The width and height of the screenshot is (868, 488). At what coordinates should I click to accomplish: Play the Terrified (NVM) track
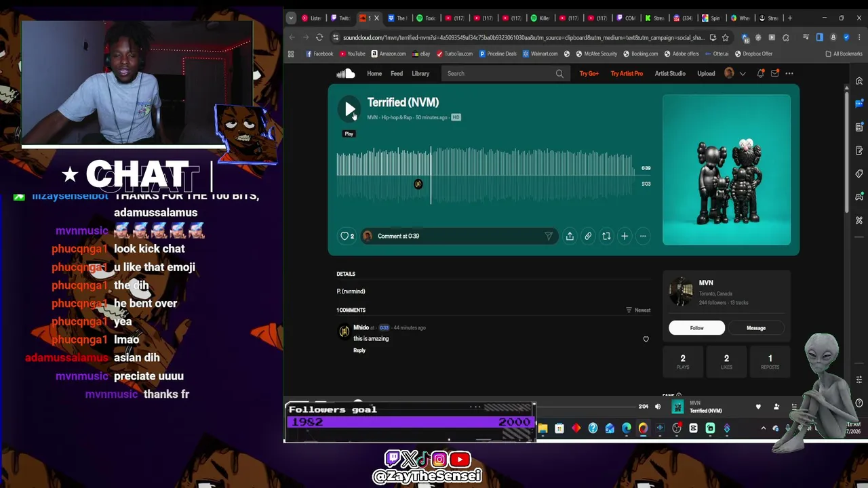pos(350,108)
